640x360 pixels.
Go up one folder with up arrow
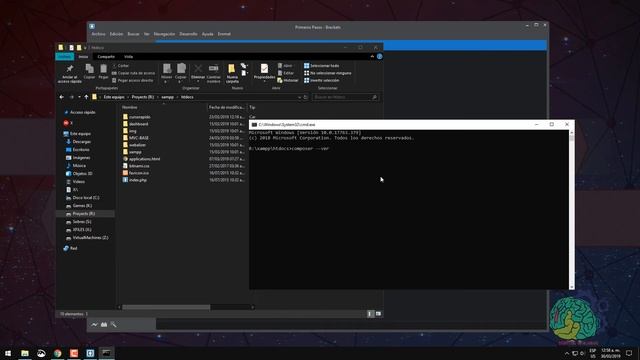[86, 97]
